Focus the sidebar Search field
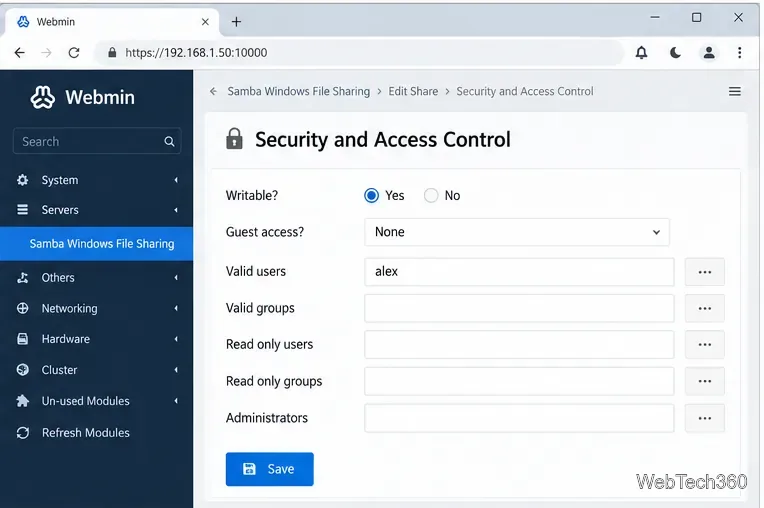 [x=97, y=141]
